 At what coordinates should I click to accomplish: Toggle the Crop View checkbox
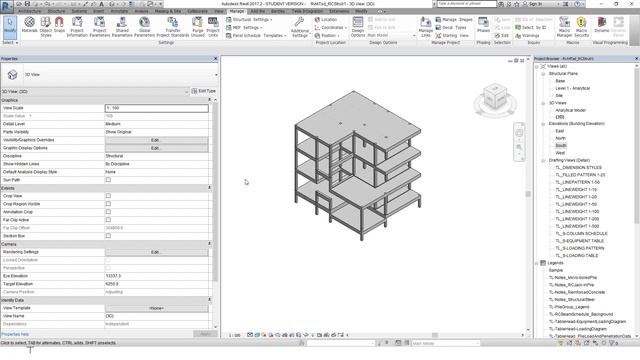(x=108, y=196)
